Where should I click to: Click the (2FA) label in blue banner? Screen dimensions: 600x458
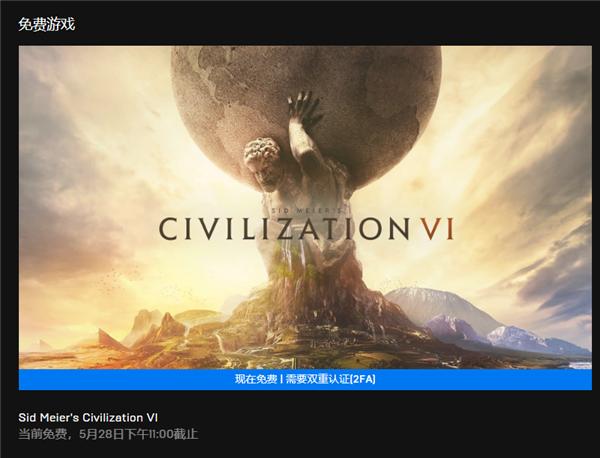click(x=363, y=380)
